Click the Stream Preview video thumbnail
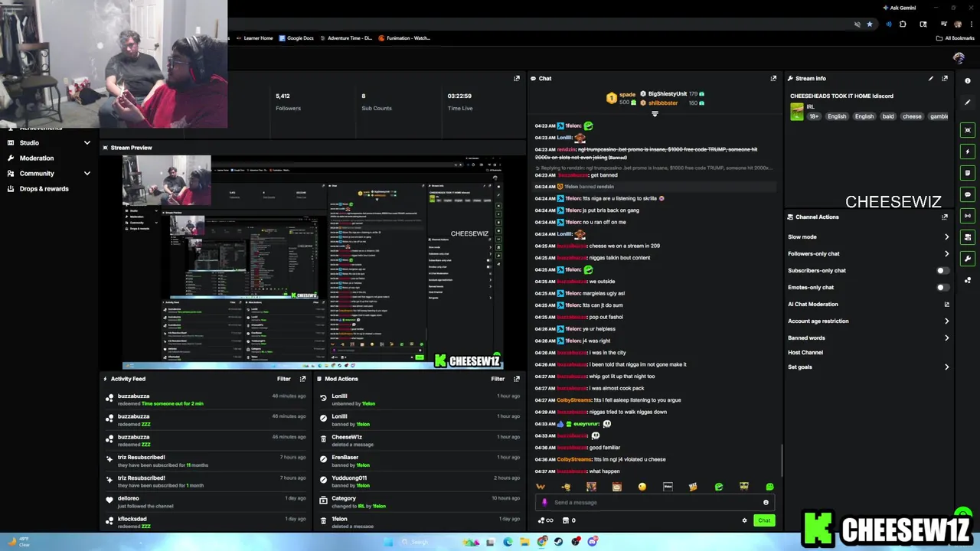Viewport: 980px width, 551px height. (312, 262)
